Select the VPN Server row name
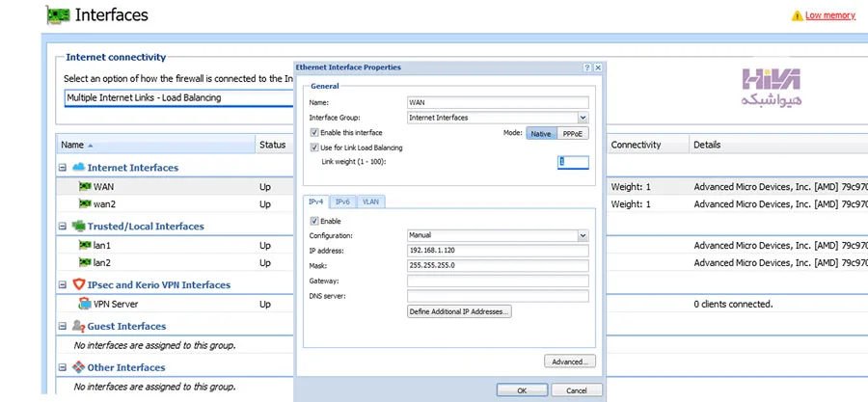This screenshot has width=868, height=402. tap(116, 304)
